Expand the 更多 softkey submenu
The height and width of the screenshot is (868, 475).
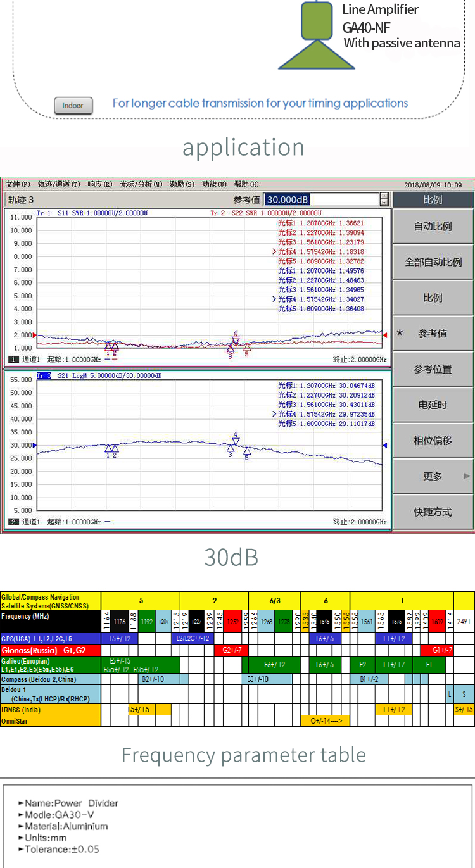[433, 476]
